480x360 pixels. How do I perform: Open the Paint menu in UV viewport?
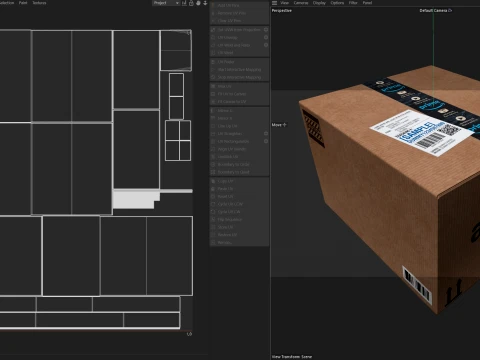coord(23,3)
